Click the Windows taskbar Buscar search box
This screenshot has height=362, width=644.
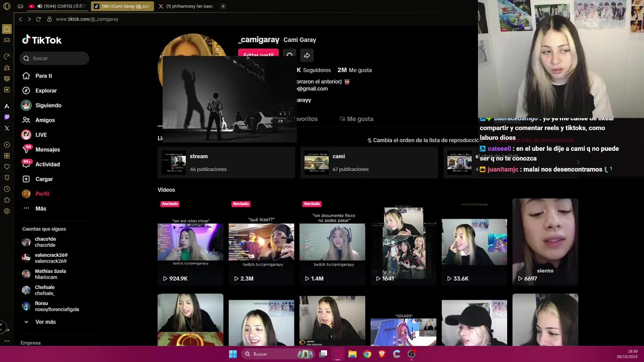coord(278,354)
